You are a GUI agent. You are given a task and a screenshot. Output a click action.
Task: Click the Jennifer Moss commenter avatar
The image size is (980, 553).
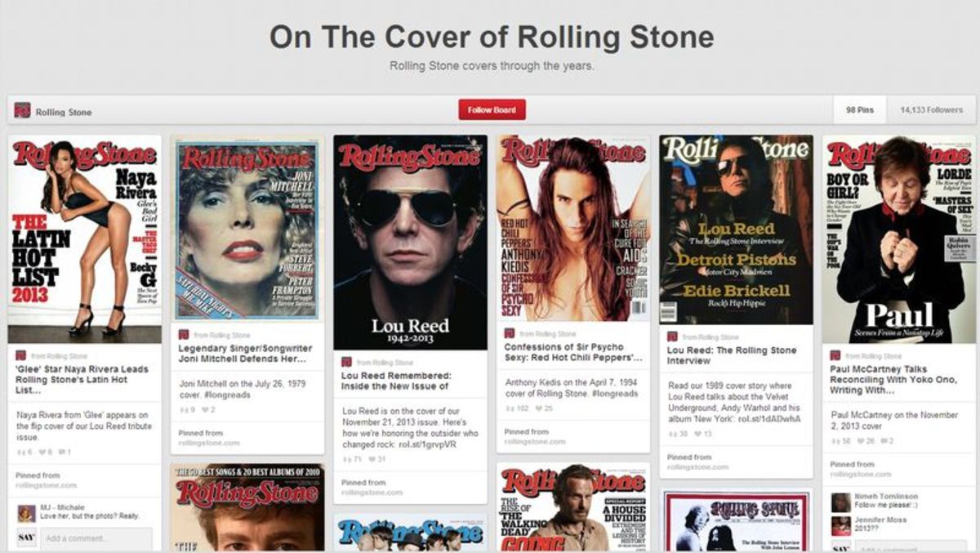(840, 526)
